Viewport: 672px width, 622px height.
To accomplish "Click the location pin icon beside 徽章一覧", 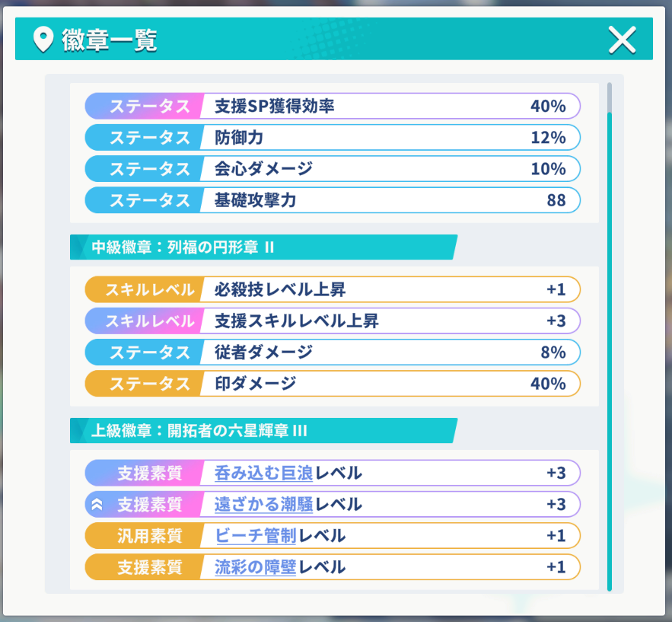I will click(x=43, y=40).
